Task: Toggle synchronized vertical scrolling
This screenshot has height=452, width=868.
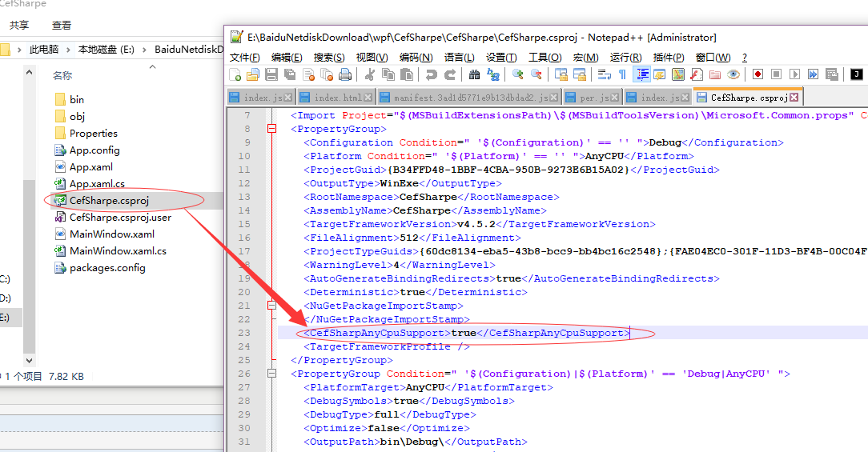Action: [x=561, y=74]
